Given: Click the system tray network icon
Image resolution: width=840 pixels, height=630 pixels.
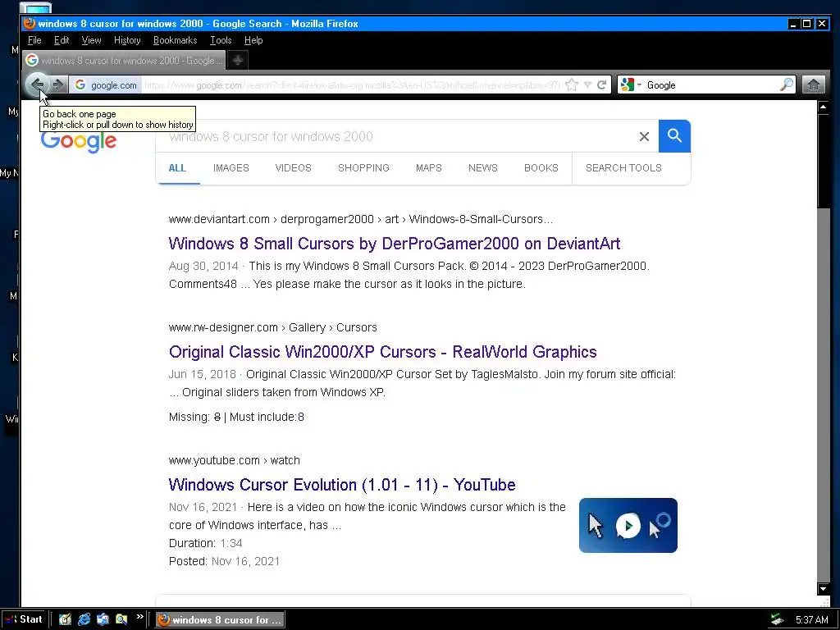Looking at the screenshot, I should (777, 620).
